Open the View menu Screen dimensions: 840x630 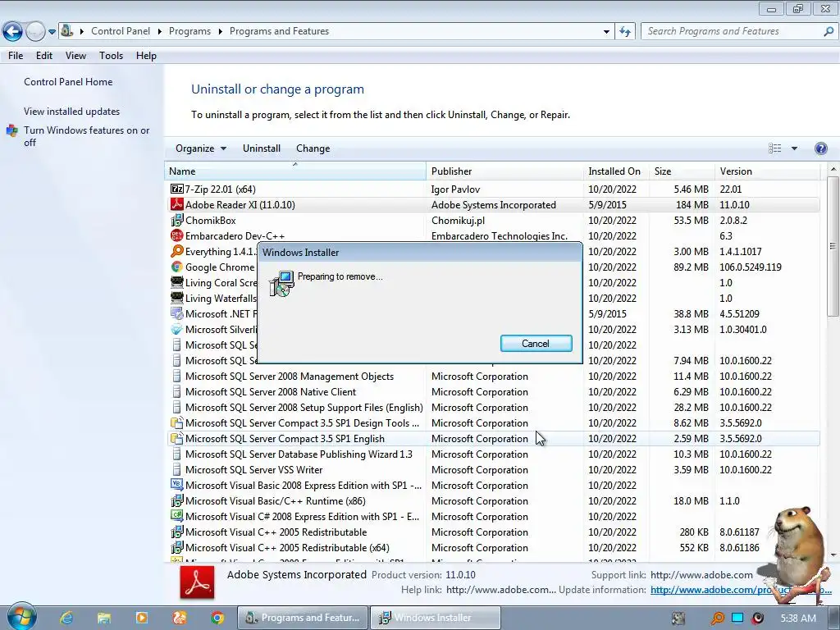click(x=75, y=56)
